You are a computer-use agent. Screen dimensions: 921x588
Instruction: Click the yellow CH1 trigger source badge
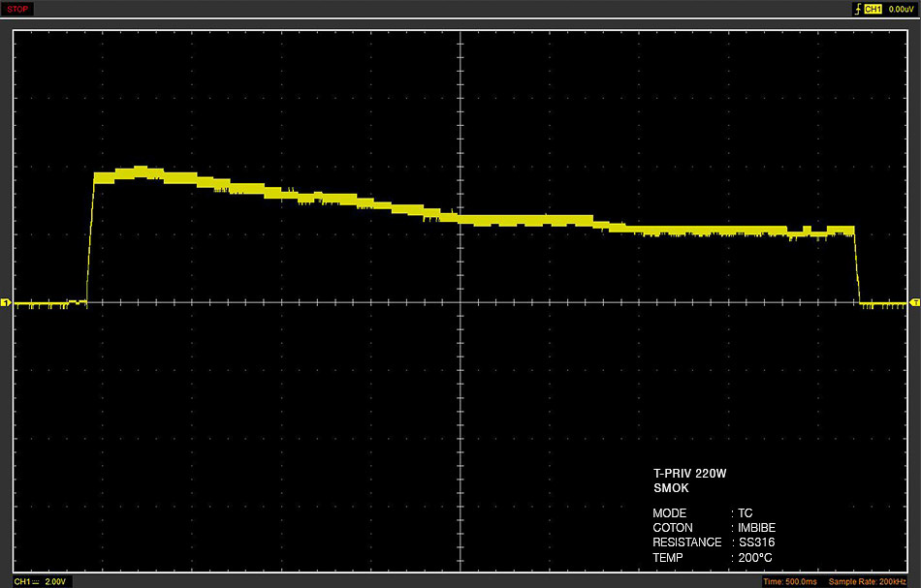tap(873, 9)
